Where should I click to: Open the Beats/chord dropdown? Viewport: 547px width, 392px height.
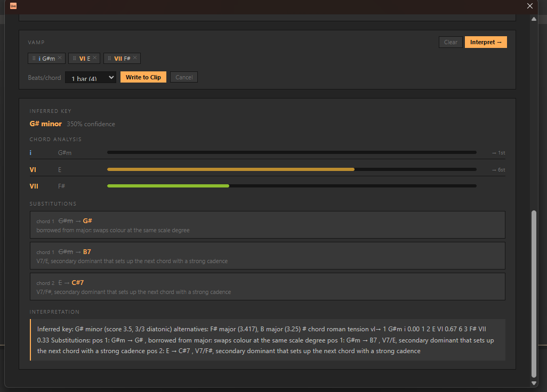click(91, 77)
